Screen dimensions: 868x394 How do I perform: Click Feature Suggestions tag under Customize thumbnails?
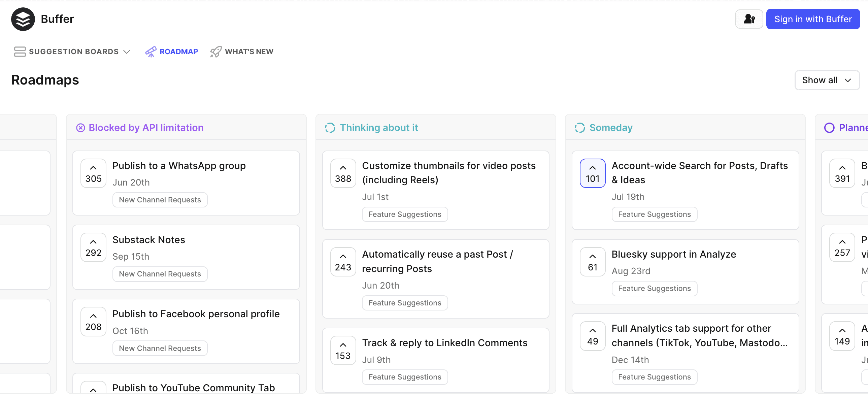pyautogui.click(x=405, y=215)
